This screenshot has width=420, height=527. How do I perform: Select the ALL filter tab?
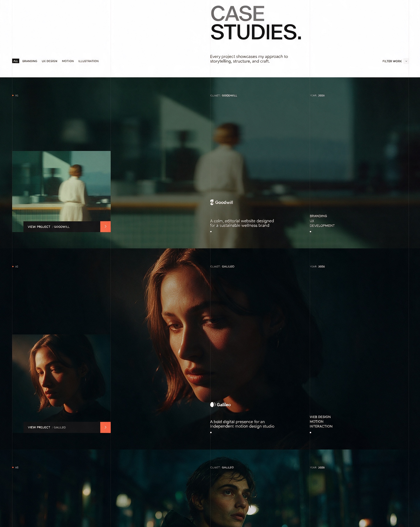[x=16, y=61]
